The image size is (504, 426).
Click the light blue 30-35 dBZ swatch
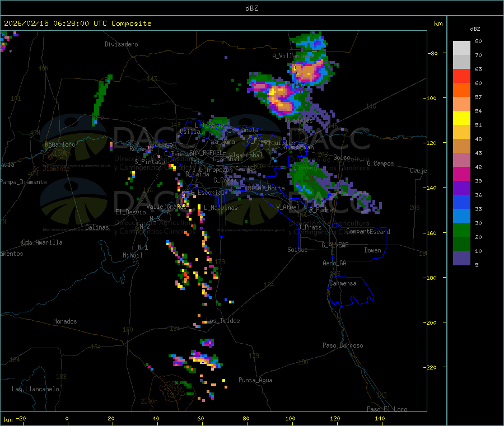tap(461, 216)
